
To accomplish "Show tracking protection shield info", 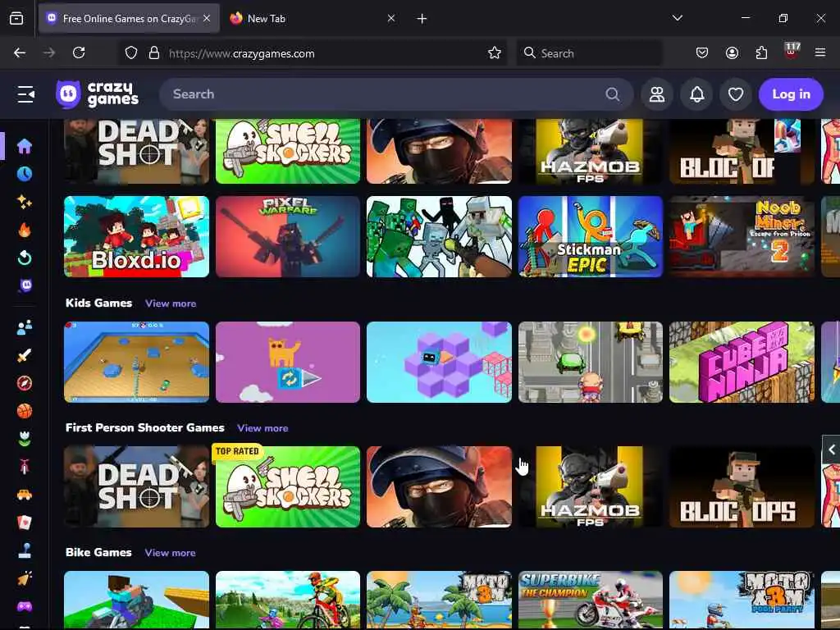I will (131, 53).
